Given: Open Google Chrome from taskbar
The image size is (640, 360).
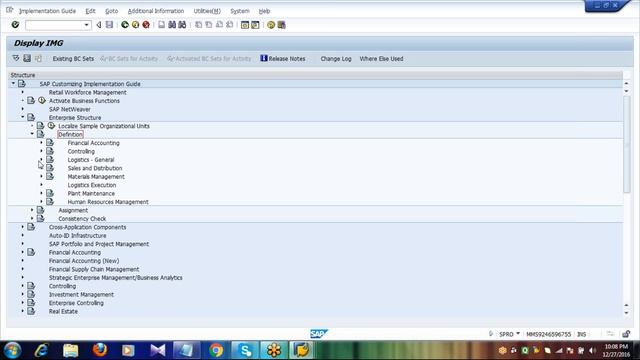Looking at the screenshot, I should point(216,350).
